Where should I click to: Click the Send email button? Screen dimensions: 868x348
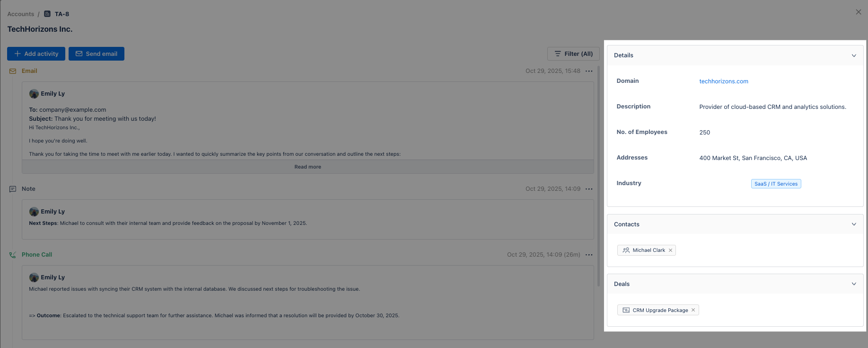(x=96, y=54)
